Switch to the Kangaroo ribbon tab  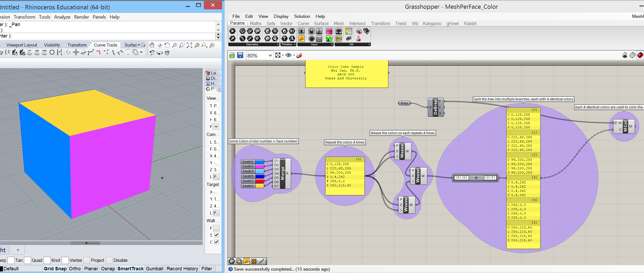(x=432, y=23)
